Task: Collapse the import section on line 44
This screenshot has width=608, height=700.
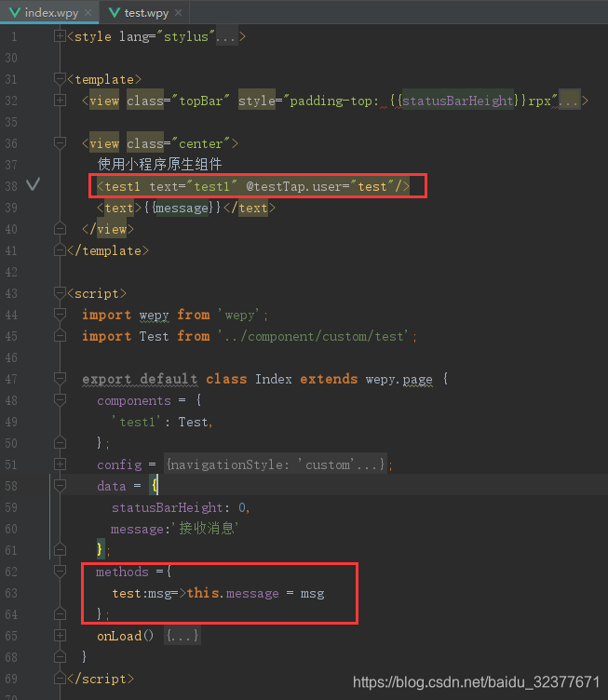Action: 60,315
